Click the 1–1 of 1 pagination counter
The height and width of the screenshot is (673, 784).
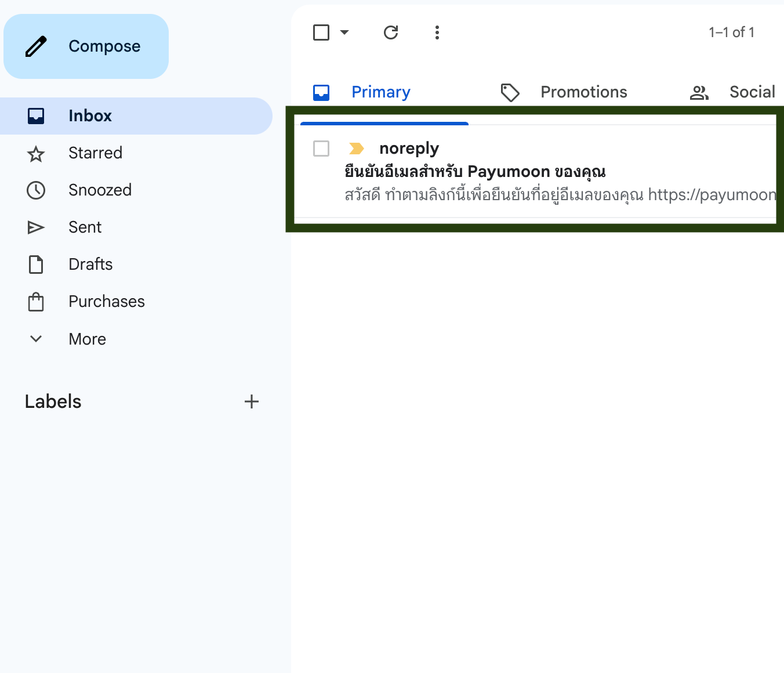pyautogui.click(x=731, y=32)
